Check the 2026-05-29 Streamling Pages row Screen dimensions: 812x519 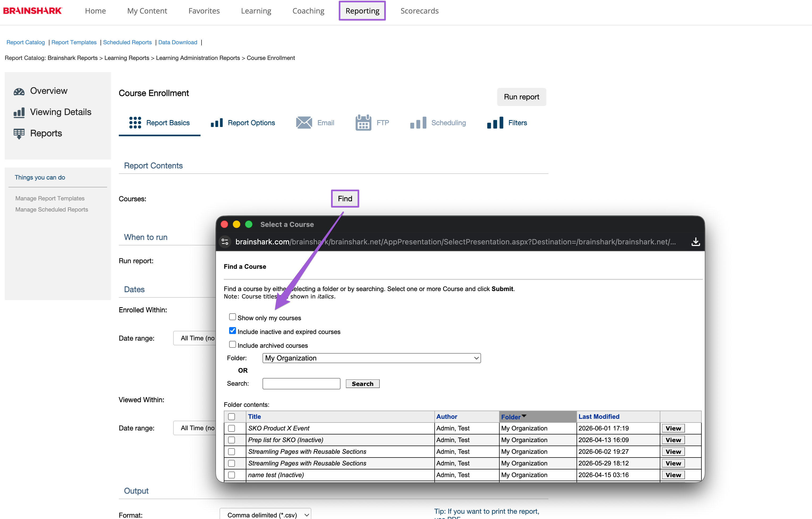pos(231,463)
